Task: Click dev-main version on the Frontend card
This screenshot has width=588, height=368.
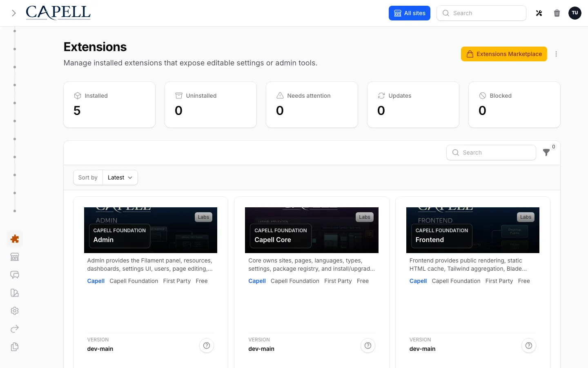Action: click(423, 349)
